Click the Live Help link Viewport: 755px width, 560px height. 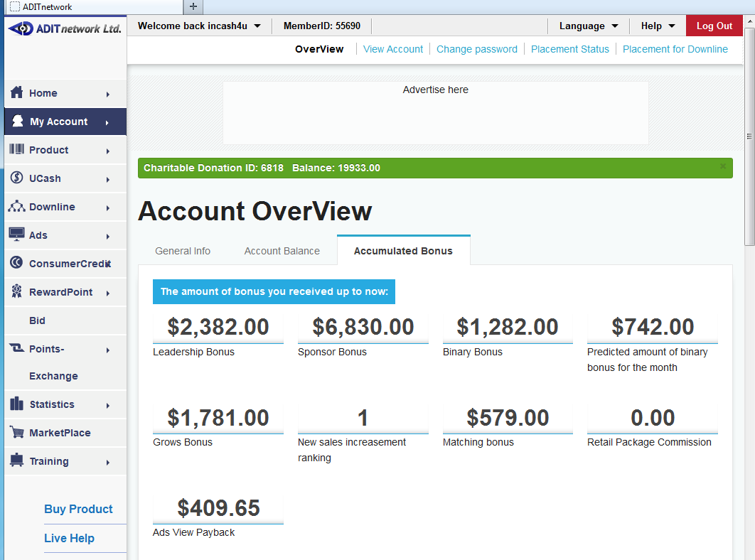[x=70, y=538]
